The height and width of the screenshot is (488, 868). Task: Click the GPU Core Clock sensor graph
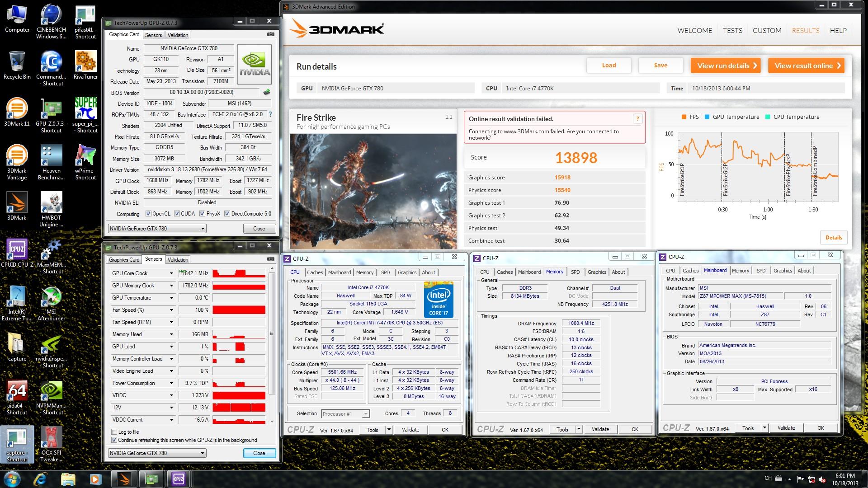[x=239, y=273]
